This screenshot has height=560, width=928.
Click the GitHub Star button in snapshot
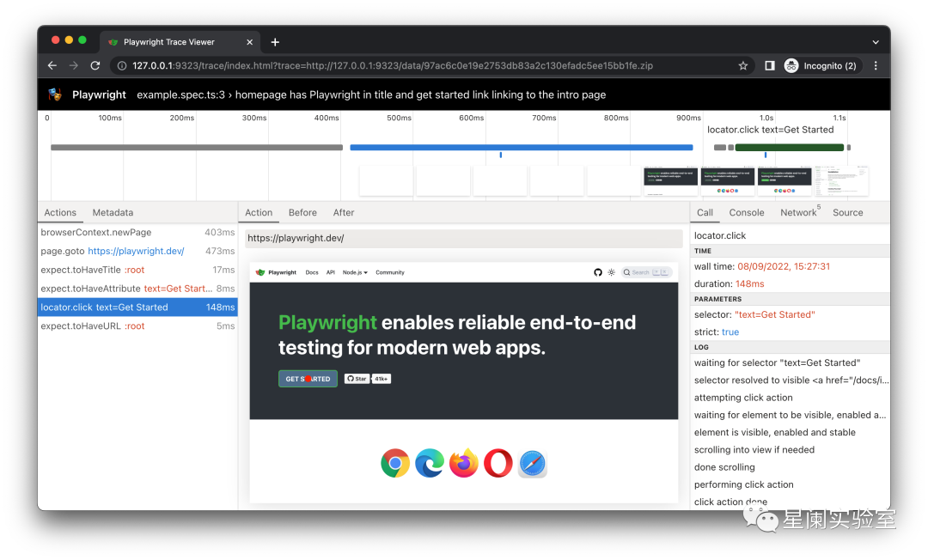point(357,379)
